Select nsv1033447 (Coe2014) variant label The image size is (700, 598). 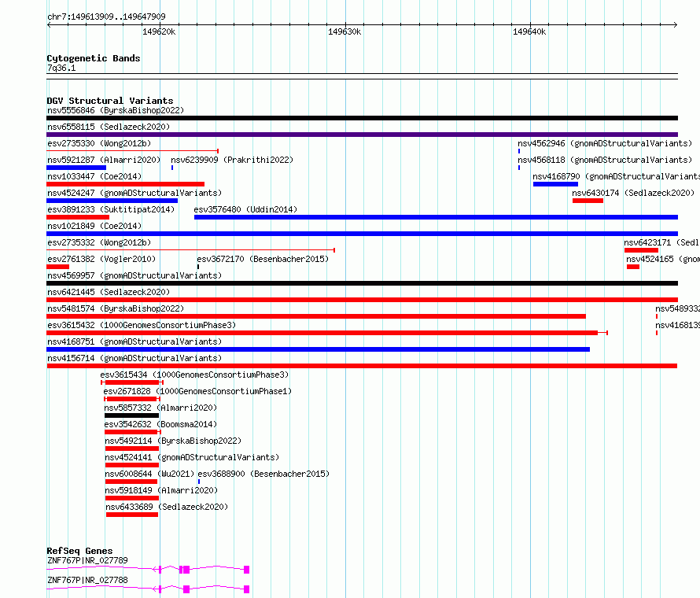(94, 176)
